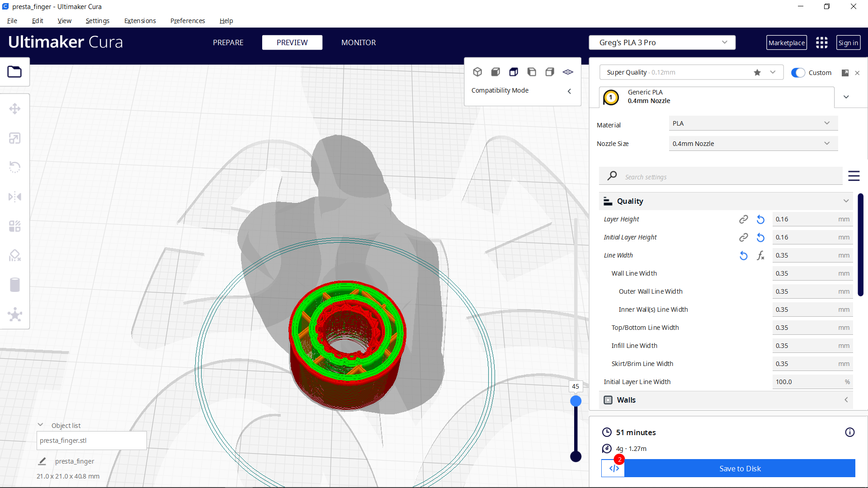The height and width of the screenshot is (488, 868).
Task: Select the Support Blocker tool
Action: click(x=15, y=255)
